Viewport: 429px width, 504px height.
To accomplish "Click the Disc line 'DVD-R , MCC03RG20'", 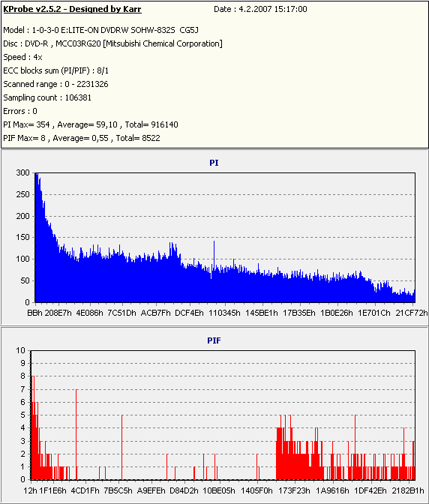I will [x=112, y=43].
